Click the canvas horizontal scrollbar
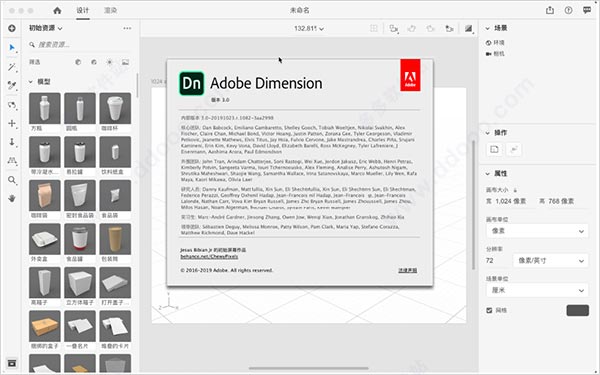This screenshot has width=600, height=375. click(308, 368)
